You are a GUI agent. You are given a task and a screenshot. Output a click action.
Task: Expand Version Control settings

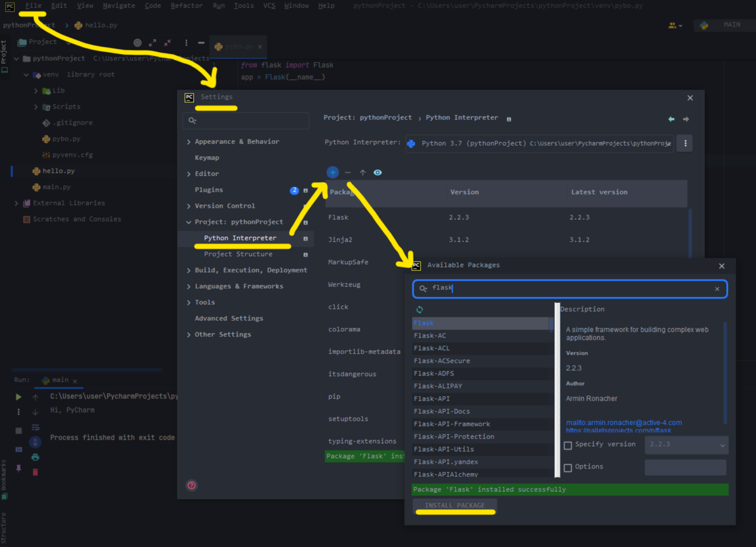tap(189, 206)
